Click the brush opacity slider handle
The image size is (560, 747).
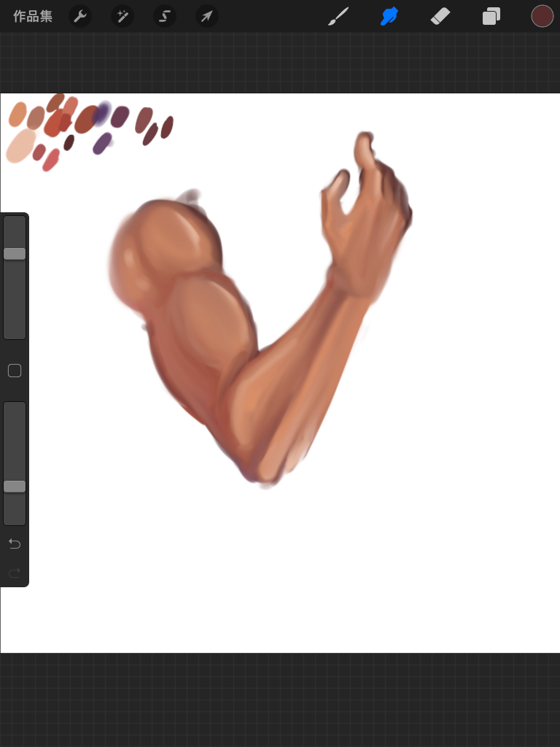pyautogui.click(x=15, y=487)
